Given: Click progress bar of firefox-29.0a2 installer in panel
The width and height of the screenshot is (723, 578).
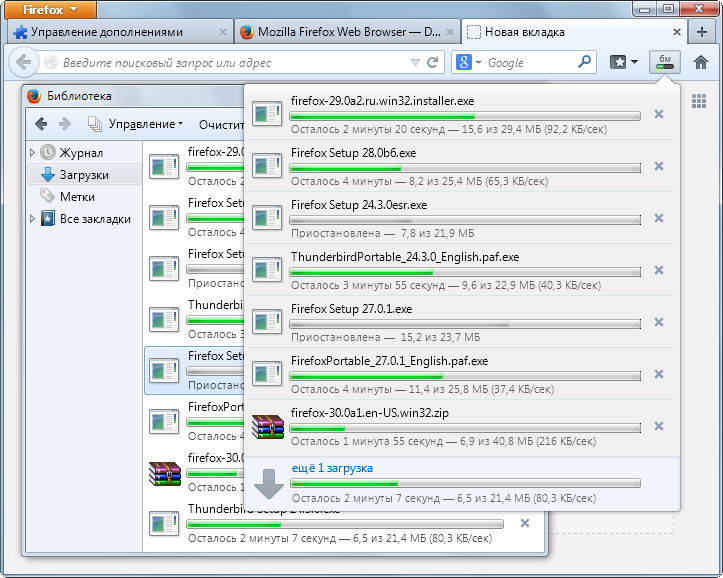Looking at the screenshot, I should click(x=465, y=116).
